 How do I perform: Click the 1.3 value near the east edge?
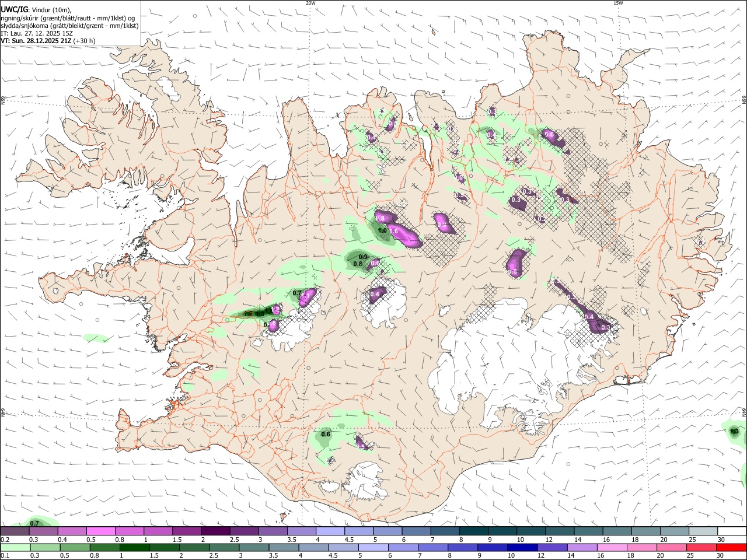pos(735,432)
